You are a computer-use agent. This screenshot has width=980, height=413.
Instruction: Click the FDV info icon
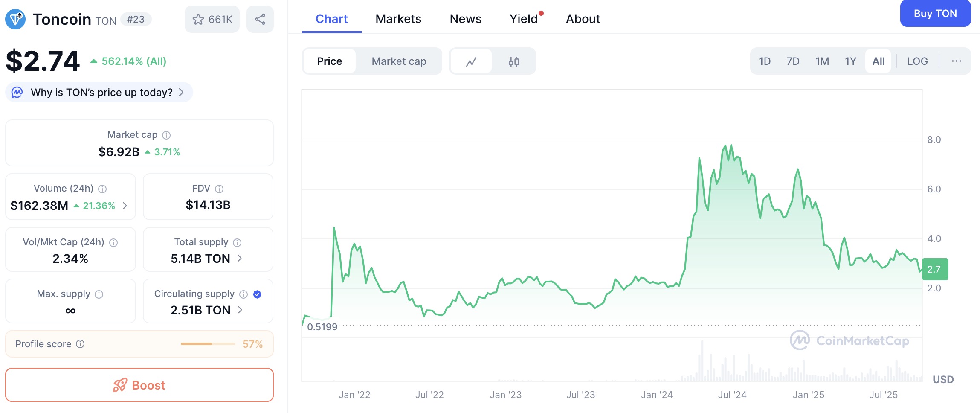(219, 189)
